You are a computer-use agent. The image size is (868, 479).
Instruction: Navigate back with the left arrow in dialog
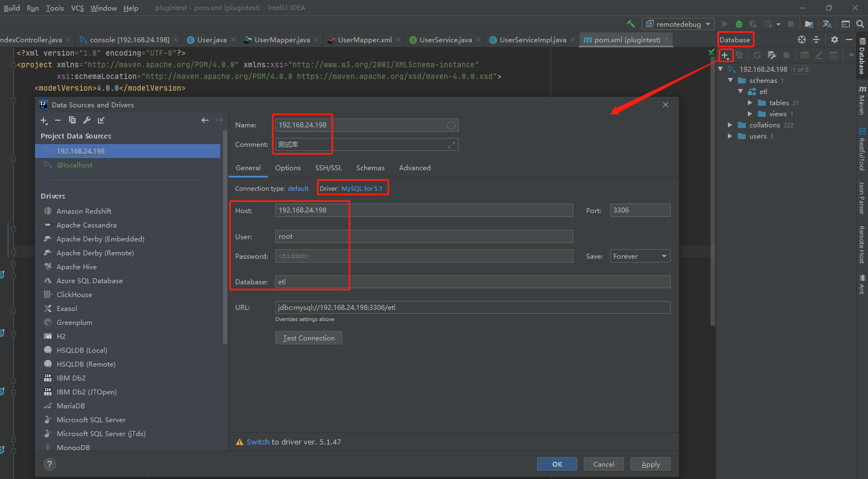click(x=205, y=120)
